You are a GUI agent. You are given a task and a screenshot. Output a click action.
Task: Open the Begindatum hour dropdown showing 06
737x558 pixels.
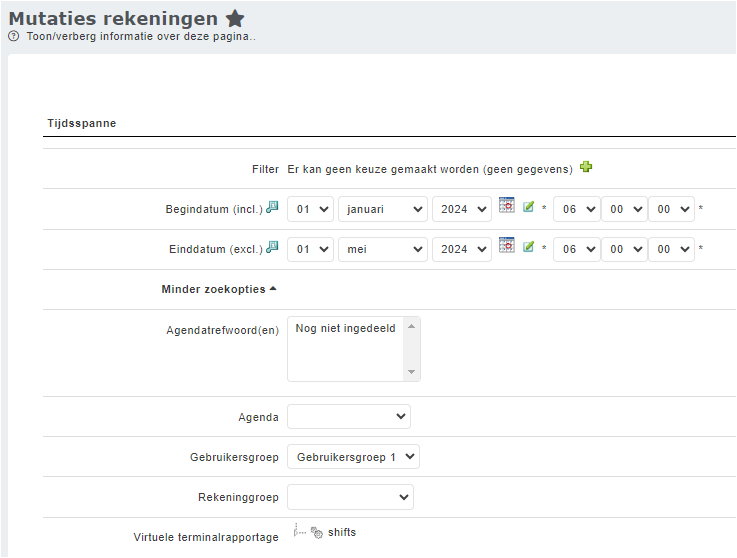pyautogui.click(x=575, y=209)
